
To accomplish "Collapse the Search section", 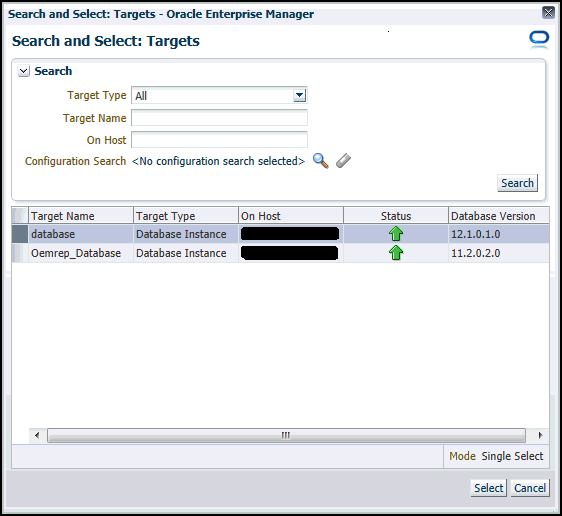I will pos(24,71).
